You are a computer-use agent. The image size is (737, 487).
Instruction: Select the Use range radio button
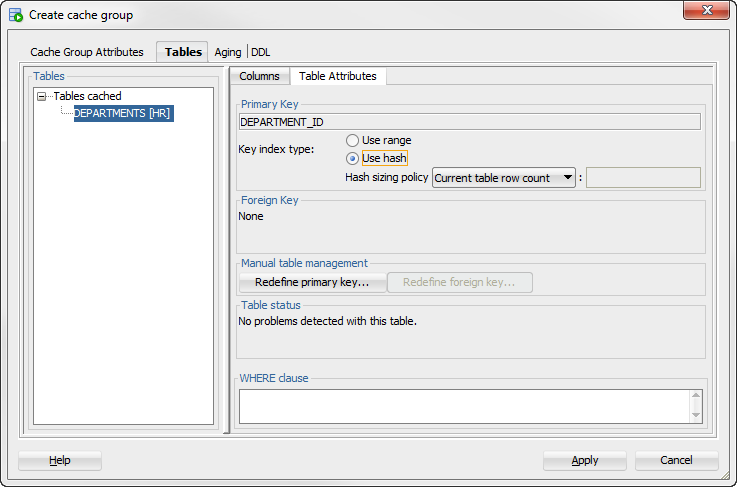352,141
